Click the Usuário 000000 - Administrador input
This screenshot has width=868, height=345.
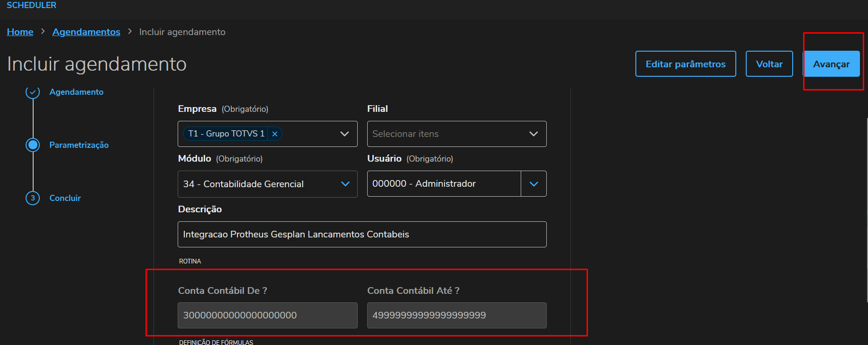click(x=443, y=184)
